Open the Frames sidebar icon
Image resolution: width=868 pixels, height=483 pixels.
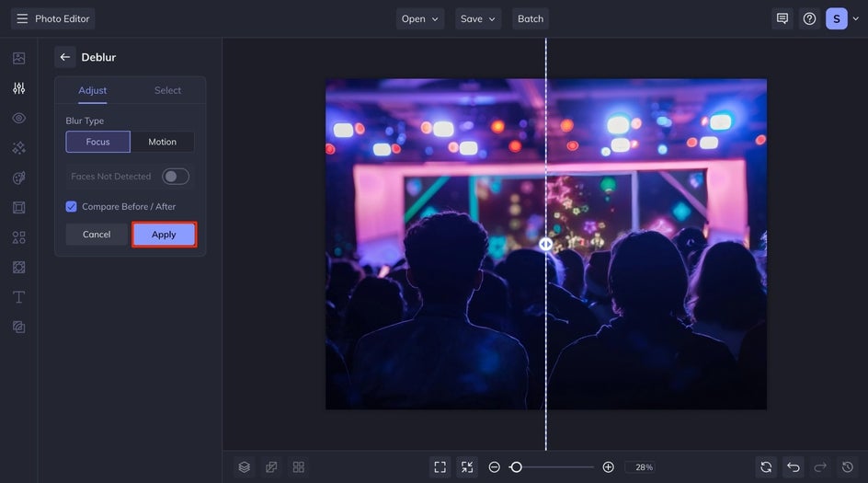coord(18,208)
